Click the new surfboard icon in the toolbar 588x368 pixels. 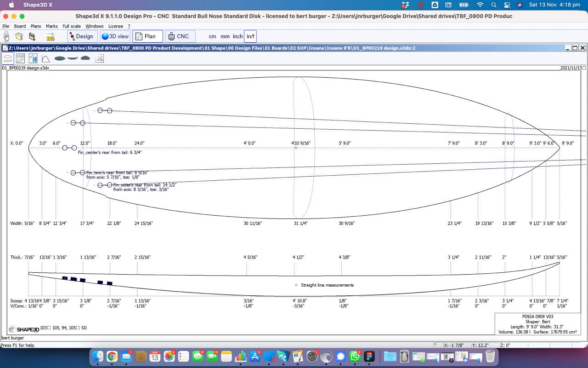[7, 36]
